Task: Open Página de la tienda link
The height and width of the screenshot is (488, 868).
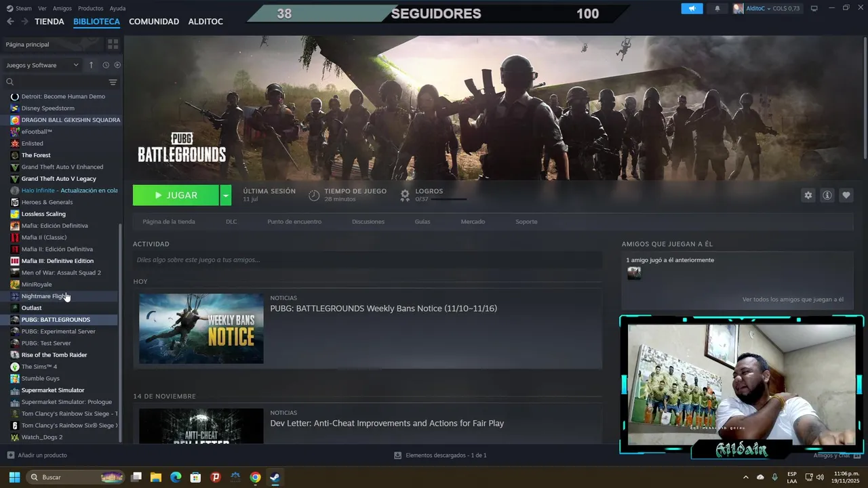Action: [x=169, y=222]
